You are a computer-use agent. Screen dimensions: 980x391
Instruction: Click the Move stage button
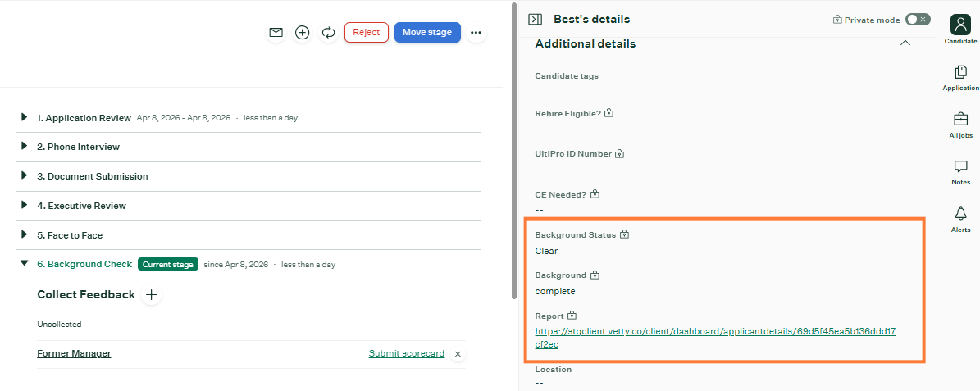427,33
